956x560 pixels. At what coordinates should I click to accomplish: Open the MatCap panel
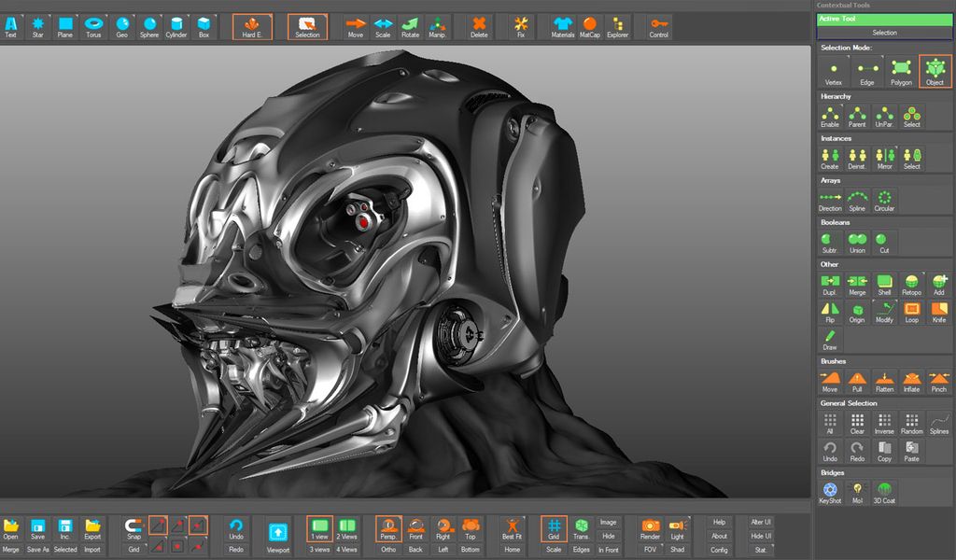589,21
